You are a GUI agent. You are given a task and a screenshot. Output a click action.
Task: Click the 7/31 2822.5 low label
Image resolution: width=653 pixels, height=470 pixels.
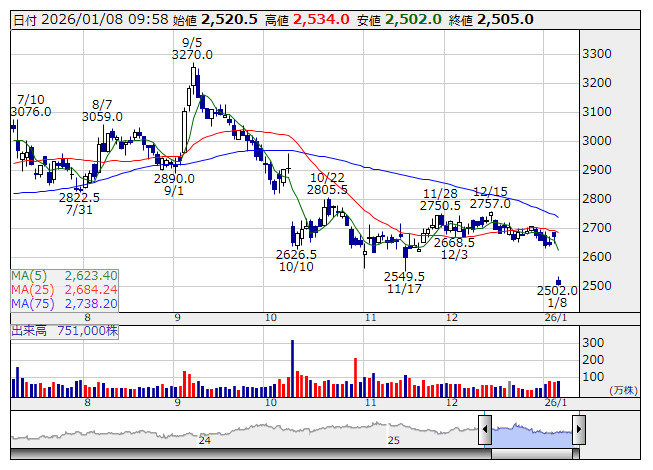click(x=79, y=204)
